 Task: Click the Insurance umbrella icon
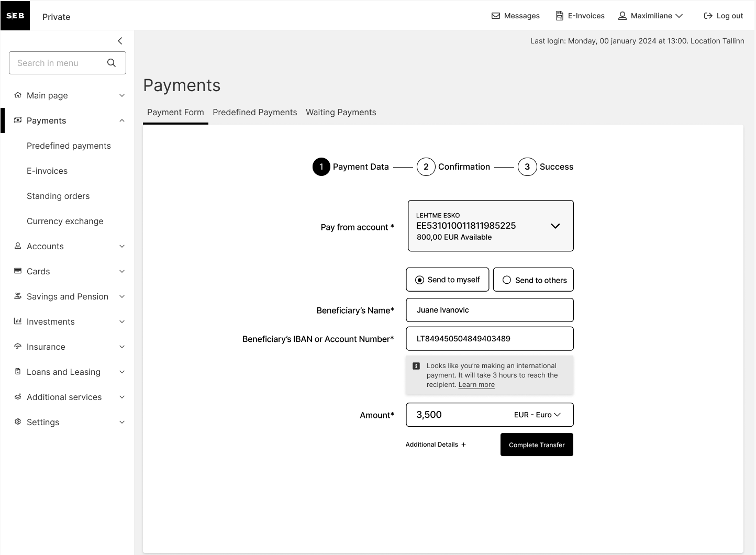18,347
